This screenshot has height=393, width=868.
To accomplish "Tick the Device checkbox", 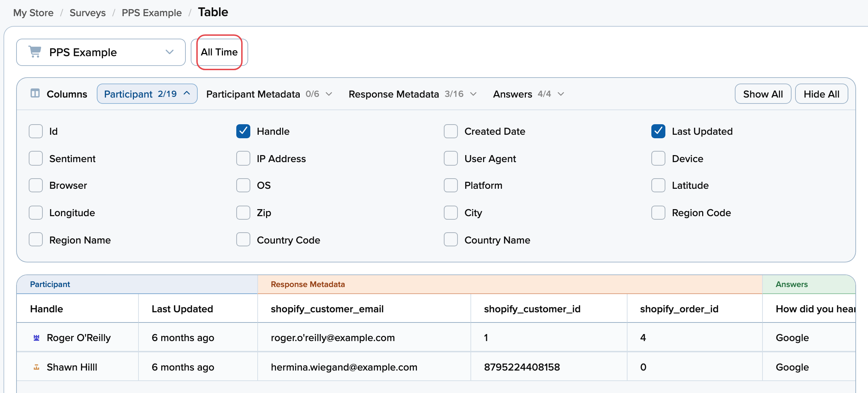I will click(x=658, y=158).
